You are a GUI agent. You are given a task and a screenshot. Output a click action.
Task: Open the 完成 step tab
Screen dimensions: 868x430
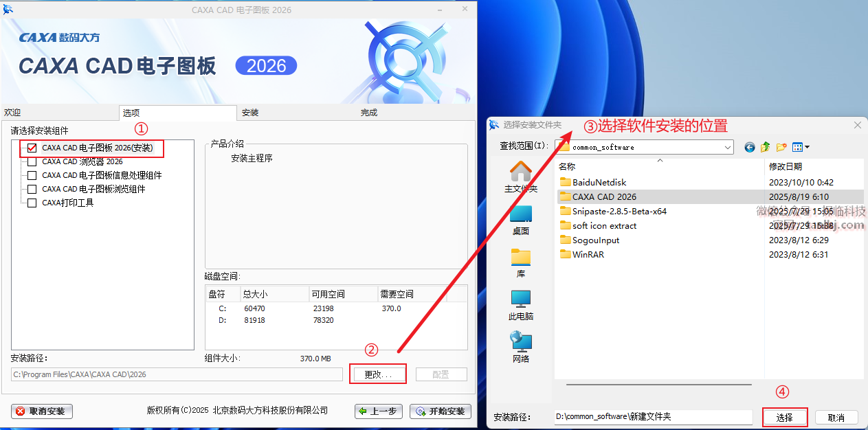(x=417, y=113)
